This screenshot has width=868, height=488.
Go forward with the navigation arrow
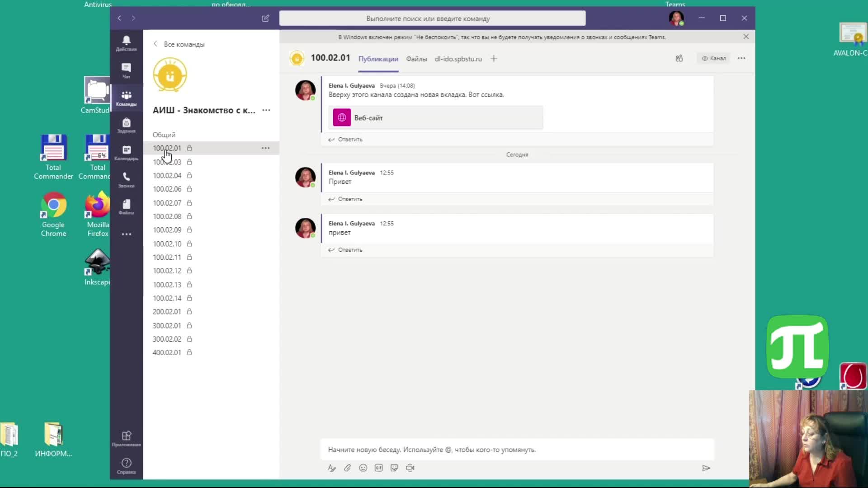(x=133, y=18)
